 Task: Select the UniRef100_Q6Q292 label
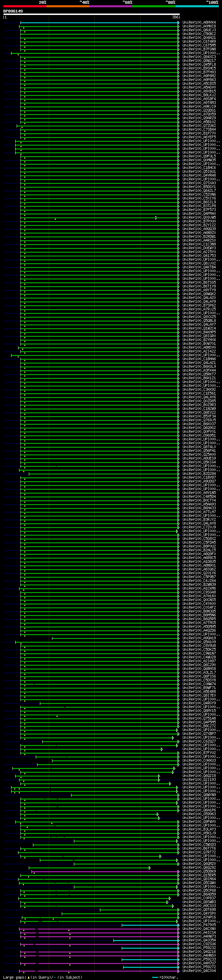pyautogui.click(x=199, y=867)
